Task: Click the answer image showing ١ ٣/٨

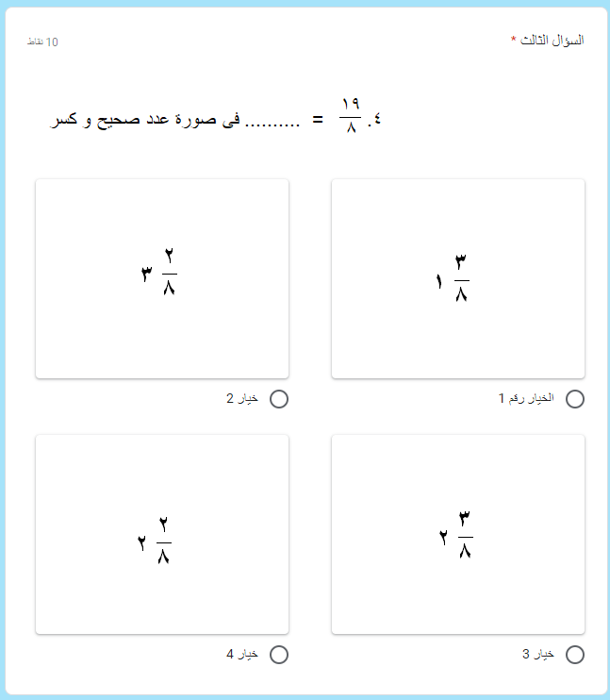Action: pos(457,279)
